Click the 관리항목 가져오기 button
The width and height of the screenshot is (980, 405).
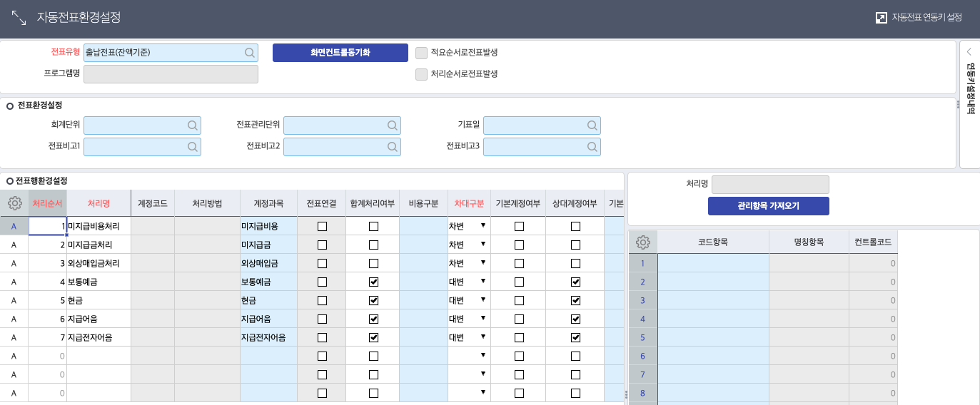[768, 206]
